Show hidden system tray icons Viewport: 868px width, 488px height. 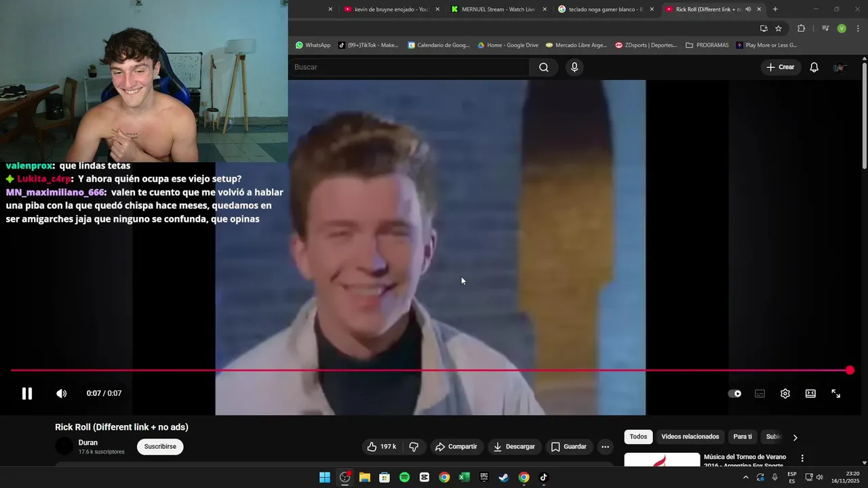tap(746, 477)
